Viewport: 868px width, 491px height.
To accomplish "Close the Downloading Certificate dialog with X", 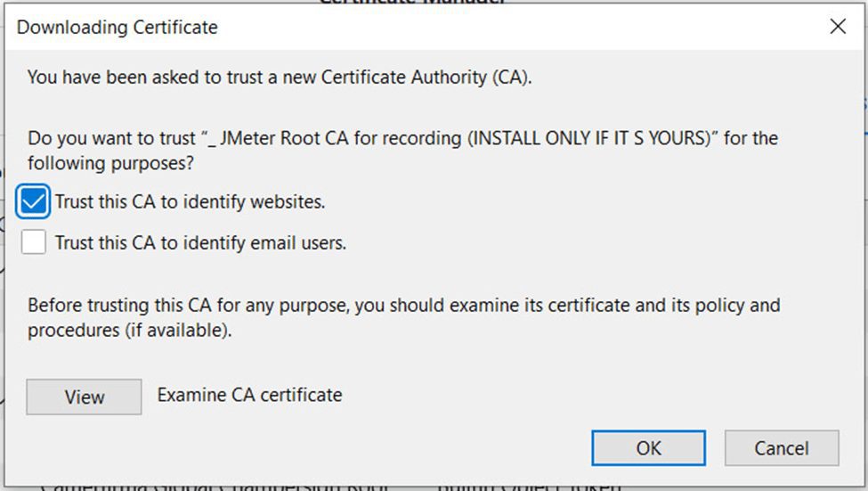I will (838, 26).
